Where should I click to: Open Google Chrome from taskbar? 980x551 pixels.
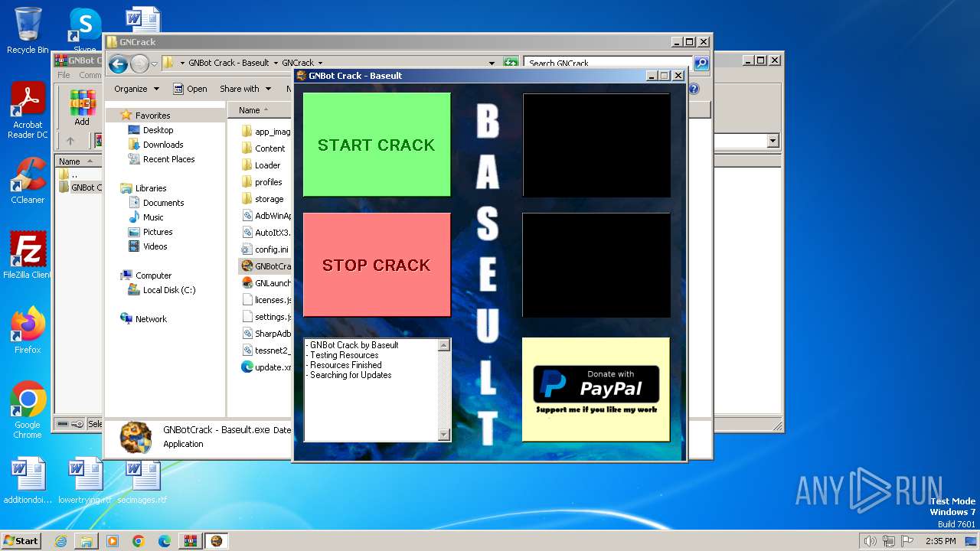pyautogui.click(x=138, y=541)
